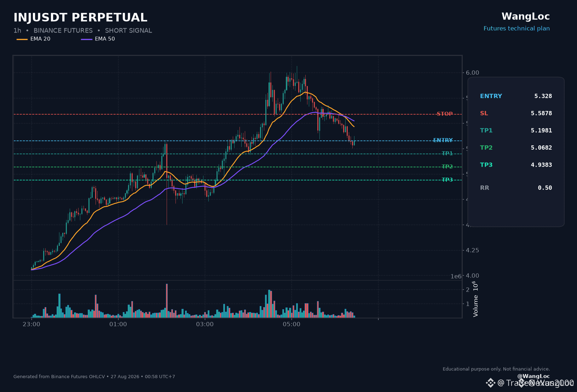Click the 4.00 price axis label
Viewport: 577px width, 392px height.
472,276
